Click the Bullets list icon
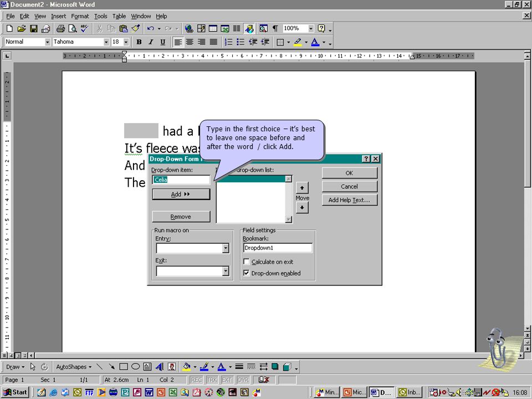The image size is (532, 399). pyautogui.click(x=241, y=42)
